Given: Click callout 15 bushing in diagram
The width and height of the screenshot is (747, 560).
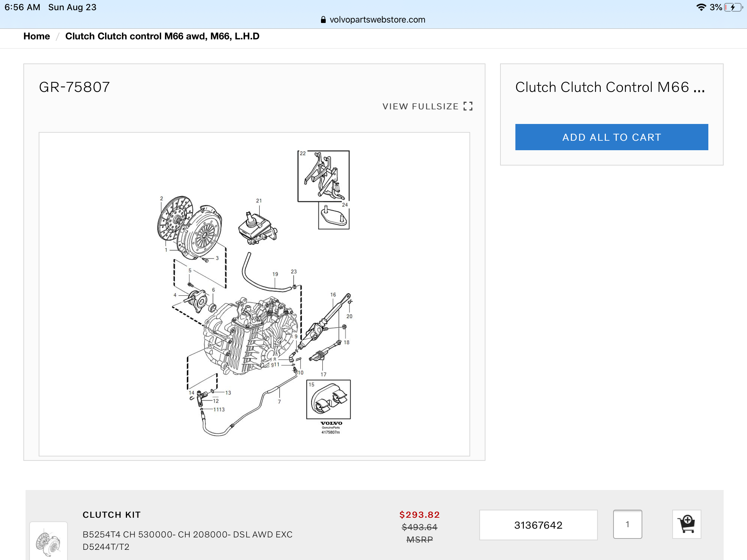Looking at the screenshot, I should [329, 400].
